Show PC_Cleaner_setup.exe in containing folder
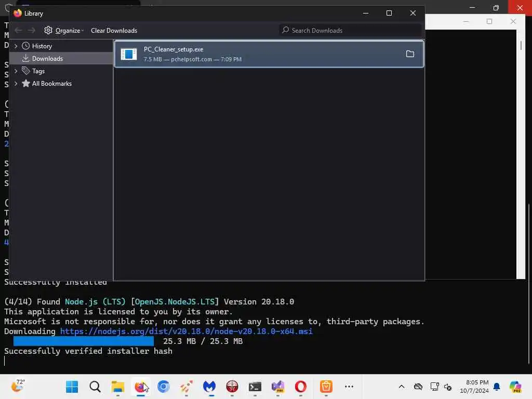The height and width of the screenshot is (399, 532). (410, 54)
